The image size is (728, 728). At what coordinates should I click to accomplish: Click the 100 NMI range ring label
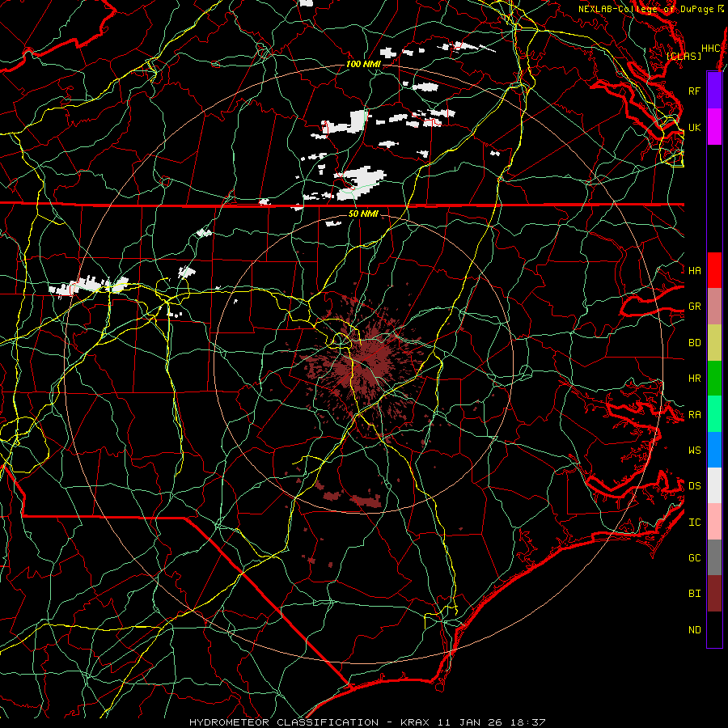click(363, 64)
